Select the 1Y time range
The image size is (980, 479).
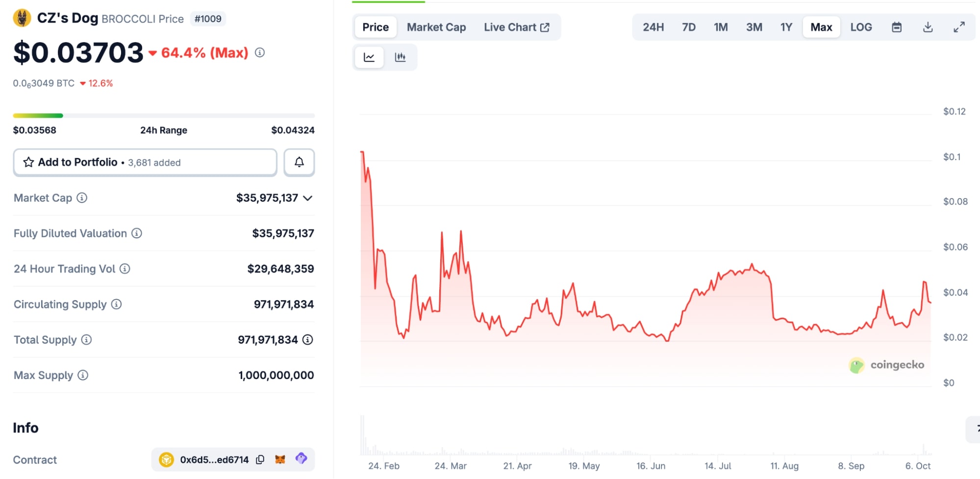[x=786, y=27]
